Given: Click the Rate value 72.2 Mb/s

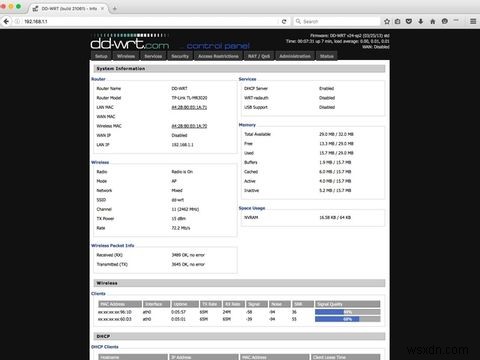Looking at the screenshot, I should tap(181, 228).
